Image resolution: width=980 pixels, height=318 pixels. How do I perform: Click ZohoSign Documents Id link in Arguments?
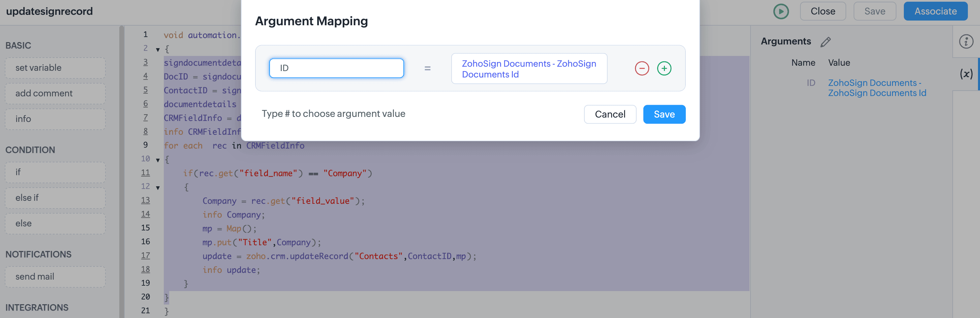point(877,88)
